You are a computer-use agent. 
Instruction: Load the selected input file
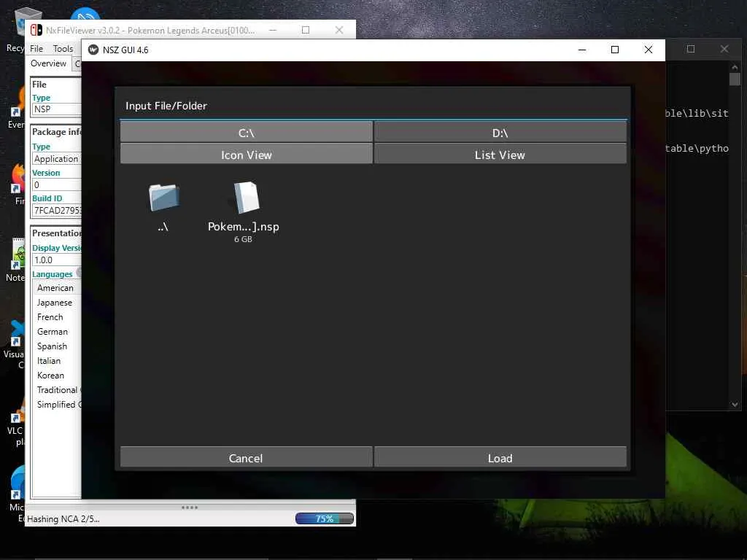click(500, 457)
